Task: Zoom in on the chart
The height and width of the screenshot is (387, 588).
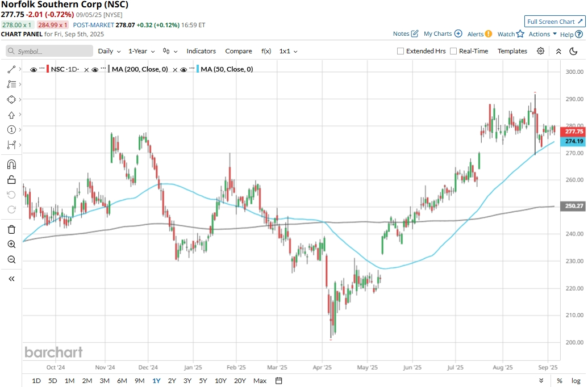Action: coord(11,245)
